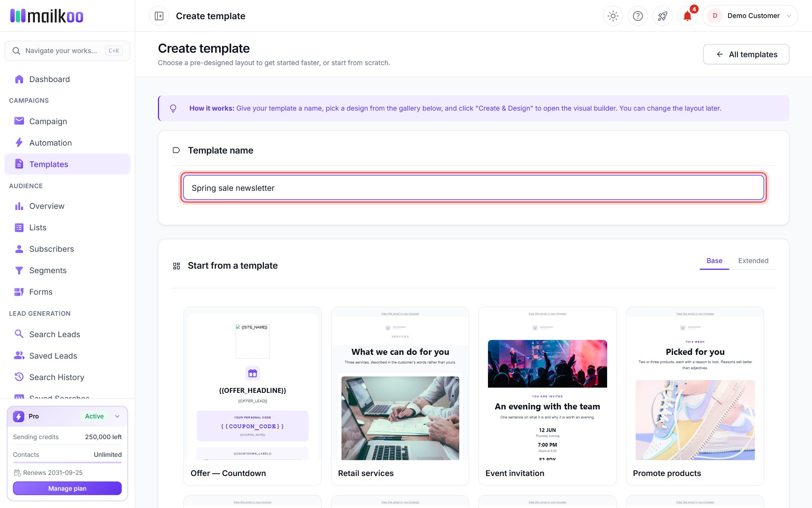The height and width of the screenshot is (508, 812).
Task: Go to Campaign in the sidebar
Action: tap(67, 121)
